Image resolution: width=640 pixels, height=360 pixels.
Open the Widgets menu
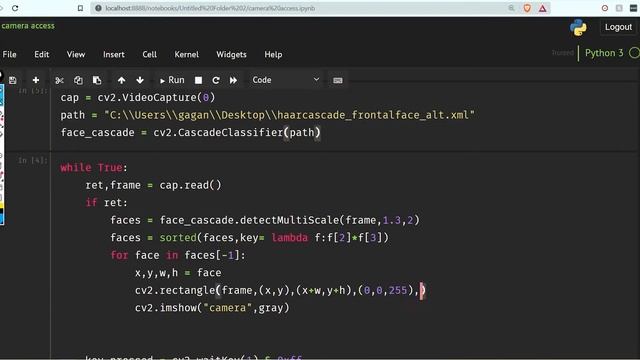[231, 54]
